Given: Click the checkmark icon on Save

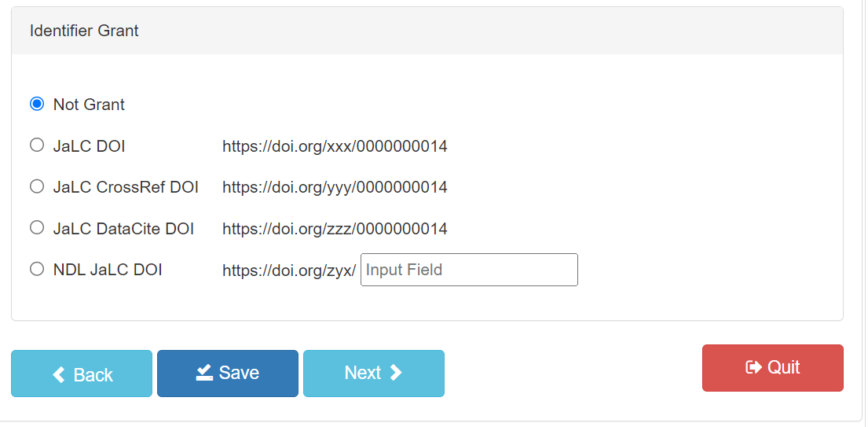Looking at the screenshot, I should click(x=204, y=373).
